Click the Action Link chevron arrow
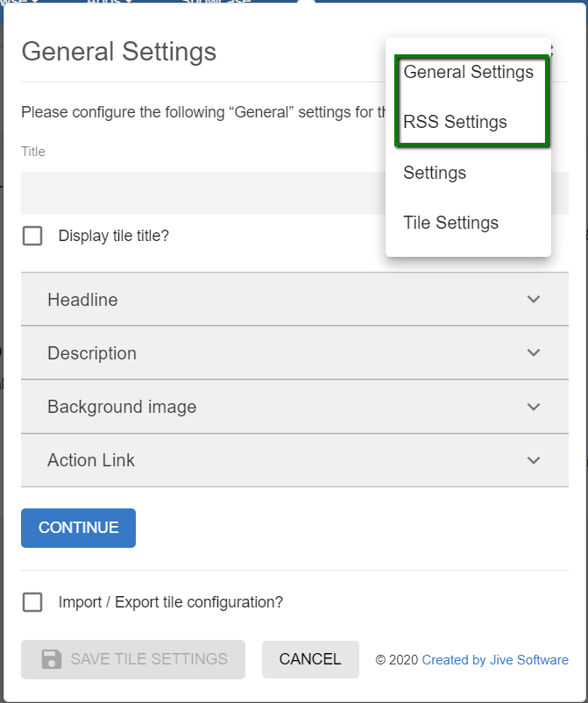Viewport: 588px width, 703px height. [534, 460]
